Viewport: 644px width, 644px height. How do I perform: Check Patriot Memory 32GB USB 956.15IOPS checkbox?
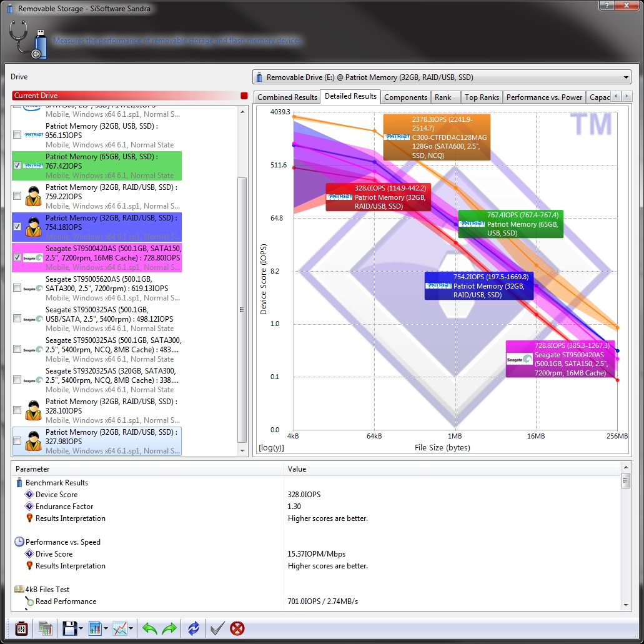[17, 135]
